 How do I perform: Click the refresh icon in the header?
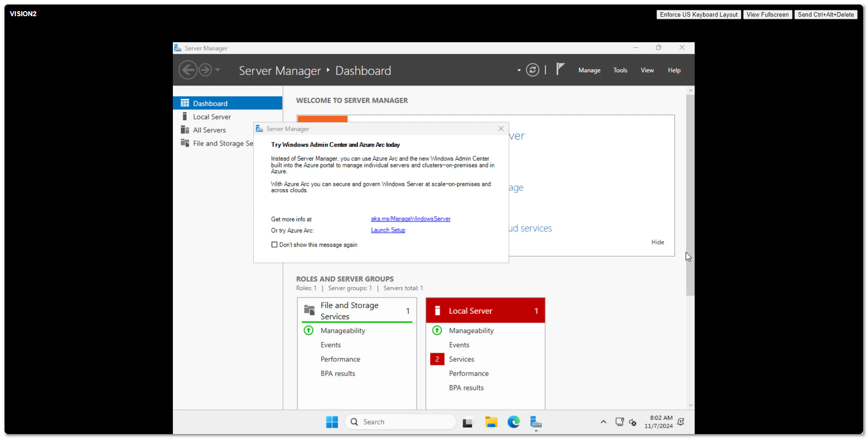tap(533, 70)
